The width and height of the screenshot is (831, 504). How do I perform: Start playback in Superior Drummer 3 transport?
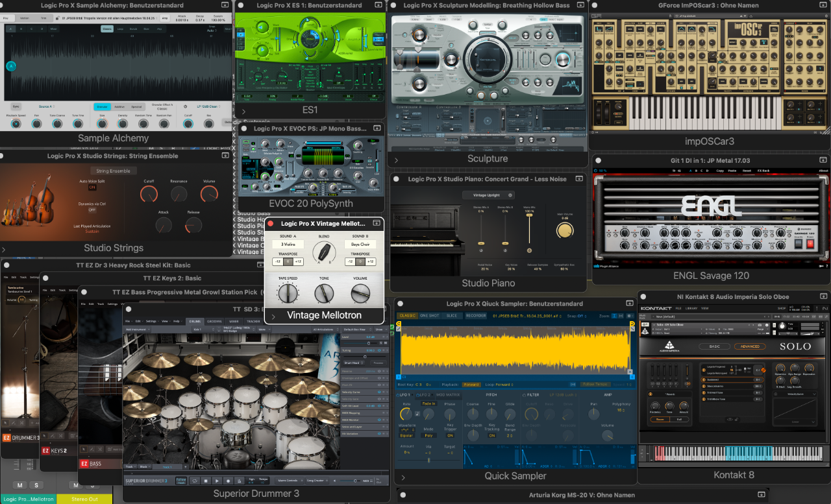(217, 481)
